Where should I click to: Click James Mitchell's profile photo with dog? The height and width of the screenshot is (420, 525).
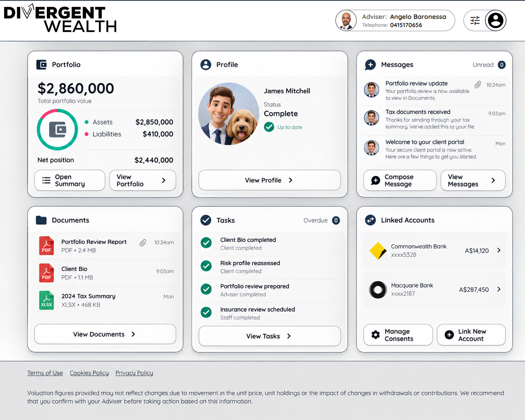point(229,114)
